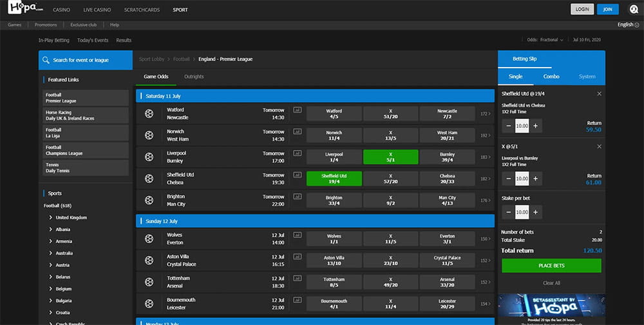
Task: Select Newcastle 7/2 odds
Action: pyautogui.click(x=448, y=114)
